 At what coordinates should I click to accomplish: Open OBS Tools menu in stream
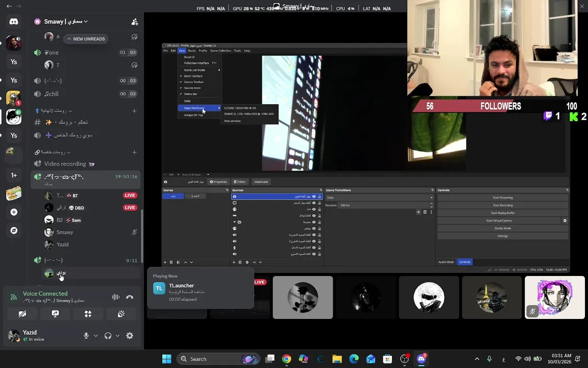(x=237, y=51)
